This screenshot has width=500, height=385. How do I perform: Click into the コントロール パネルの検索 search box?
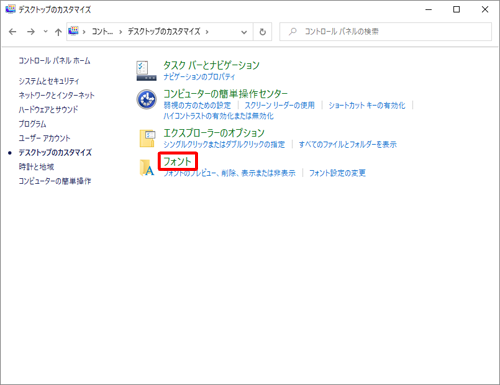[x=385, y=32]
